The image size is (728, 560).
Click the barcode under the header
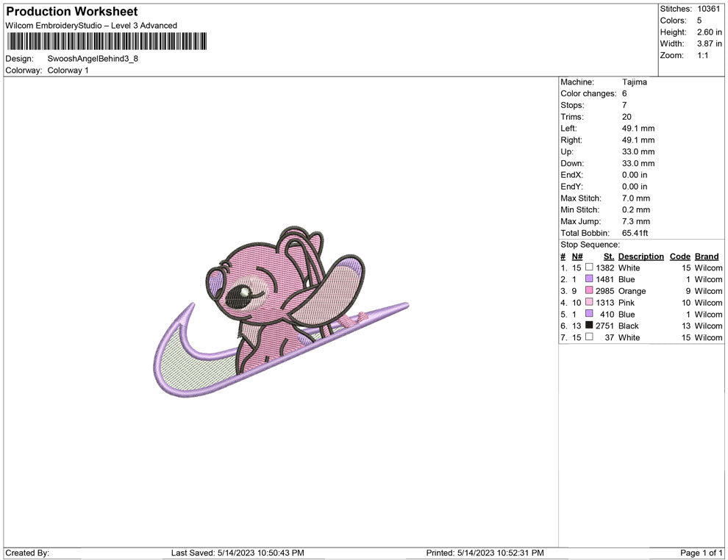107,41
